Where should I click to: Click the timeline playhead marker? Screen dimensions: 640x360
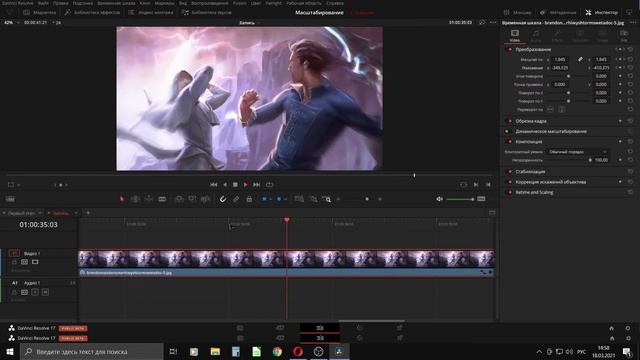[287, 220]
